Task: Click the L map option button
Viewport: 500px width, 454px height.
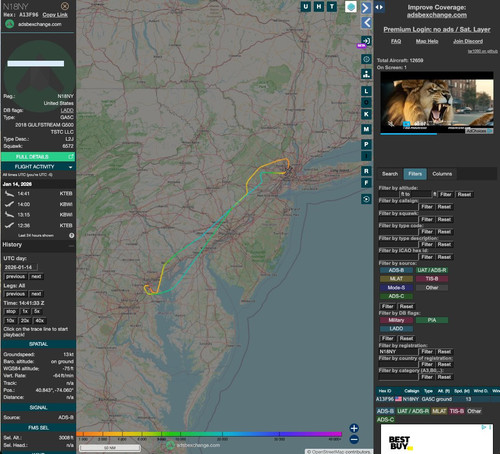Action: click(366, 91)
